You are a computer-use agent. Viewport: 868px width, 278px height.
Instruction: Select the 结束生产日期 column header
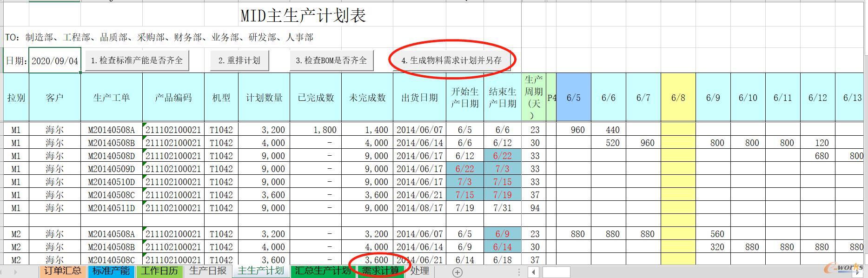(x=503, y=98)
